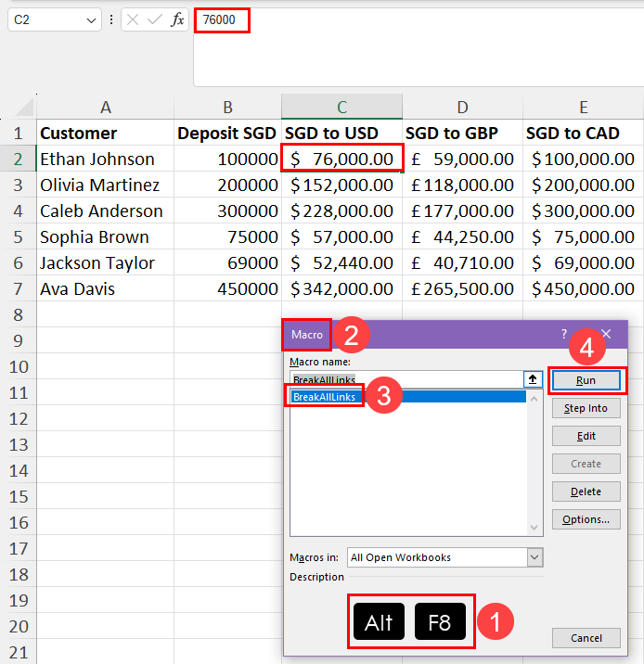644x664 pixels.
Task: Click the cell with deposit 200000
Action: 228,185
